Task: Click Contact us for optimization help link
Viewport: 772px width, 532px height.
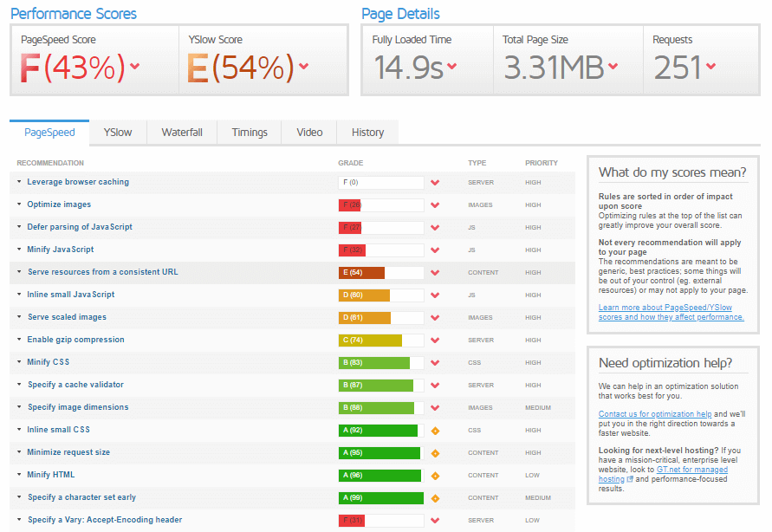Action: [x=655, y=414]
